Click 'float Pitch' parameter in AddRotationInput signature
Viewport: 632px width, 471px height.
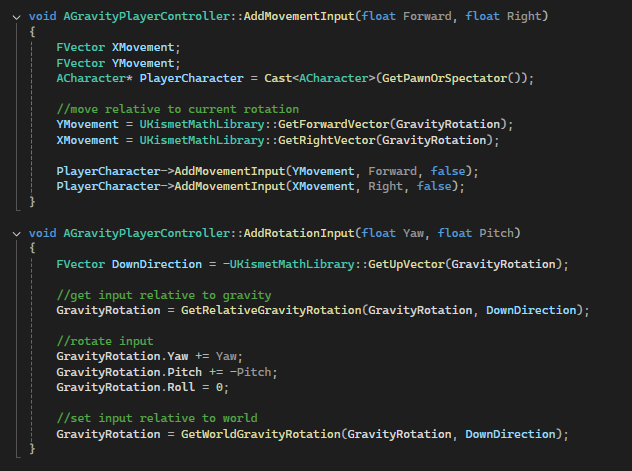[476, 233]
